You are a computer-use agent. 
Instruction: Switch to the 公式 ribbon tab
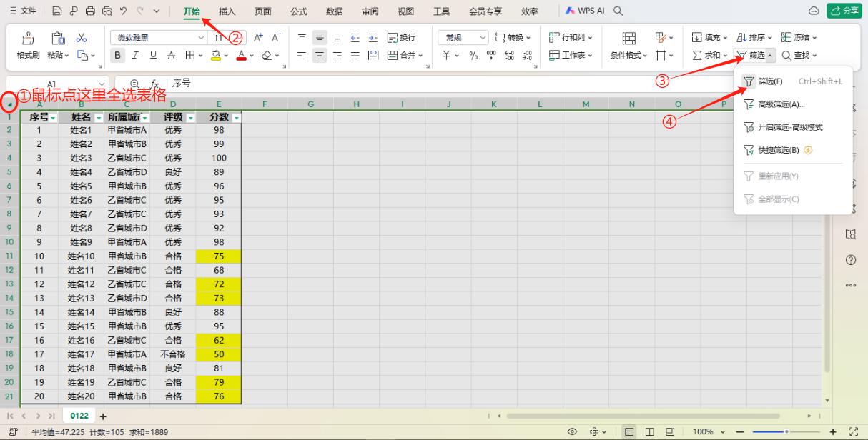point(299,11)
